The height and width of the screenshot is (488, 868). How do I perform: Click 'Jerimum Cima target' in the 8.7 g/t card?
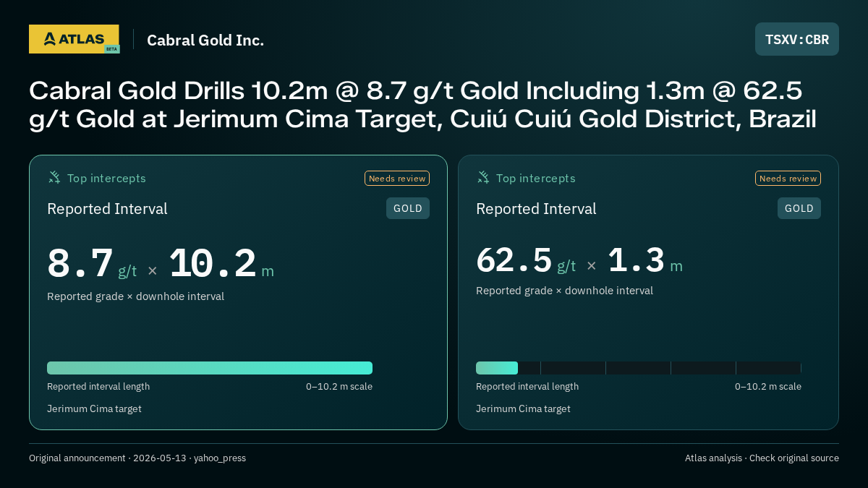[94, 409]
